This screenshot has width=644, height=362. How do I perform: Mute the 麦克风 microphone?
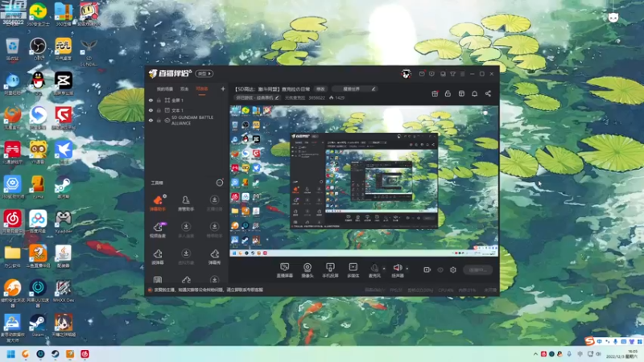(x=374, y=270)
